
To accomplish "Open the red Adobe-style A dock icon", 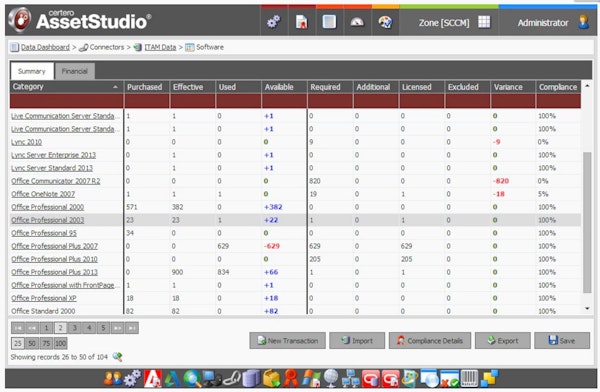I will coord(152,379).
